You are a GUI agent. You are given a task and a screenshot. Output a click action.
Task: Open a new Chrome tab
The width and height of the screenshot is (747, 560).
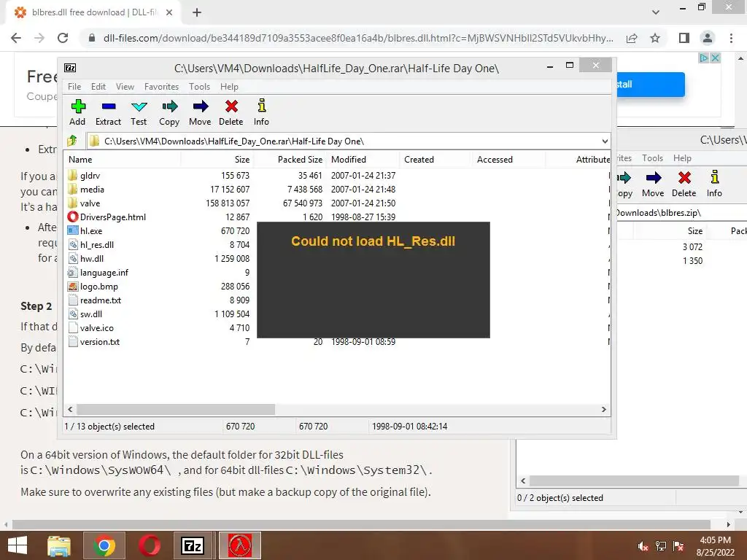point(197,12)
